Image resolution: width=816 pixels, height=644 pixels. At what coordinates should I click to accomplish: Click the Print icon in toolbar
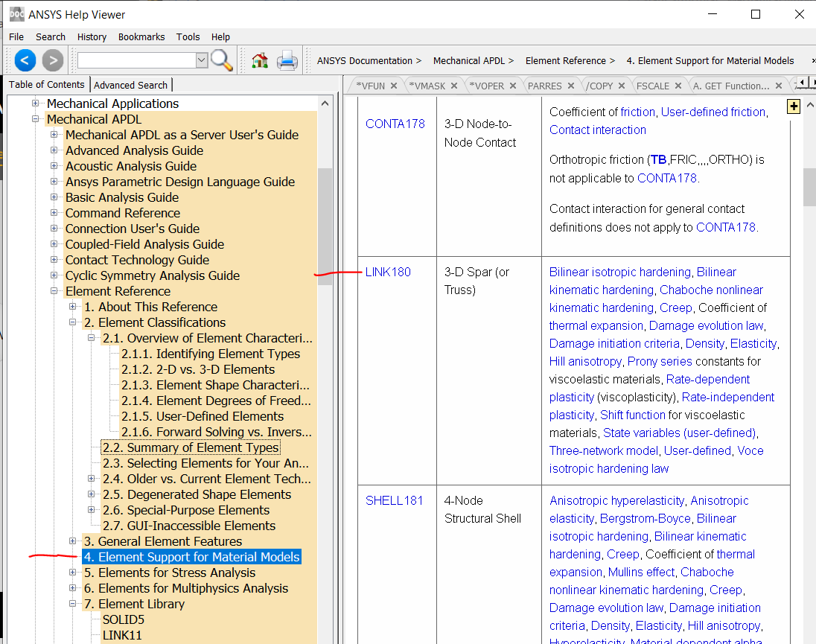[x=287, y=60]
